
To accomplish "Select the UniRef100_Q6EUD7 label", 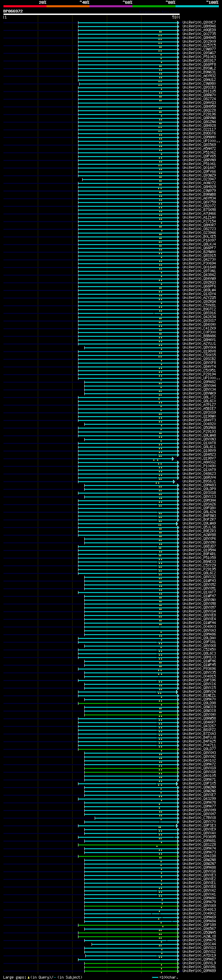I will click(x=199, y=546).
